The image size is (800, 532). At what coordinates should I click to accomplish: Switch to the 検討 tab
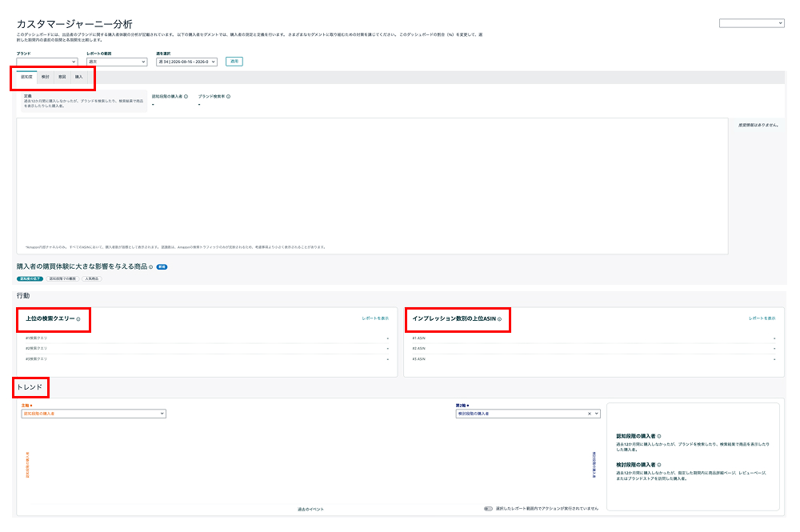point(46,77)
